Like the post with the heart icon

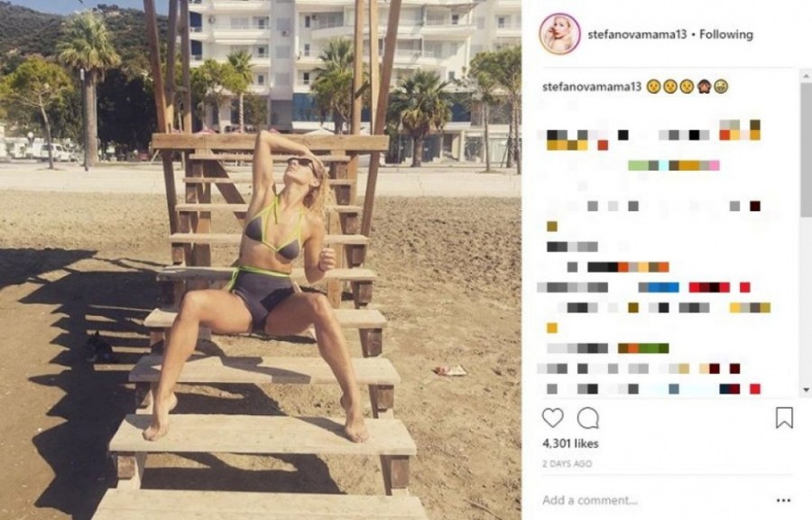point(552,417)
